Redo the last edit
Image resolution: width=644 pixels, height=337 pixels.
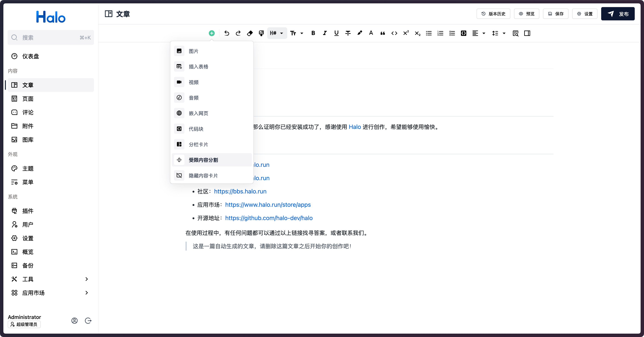[238, 33]
